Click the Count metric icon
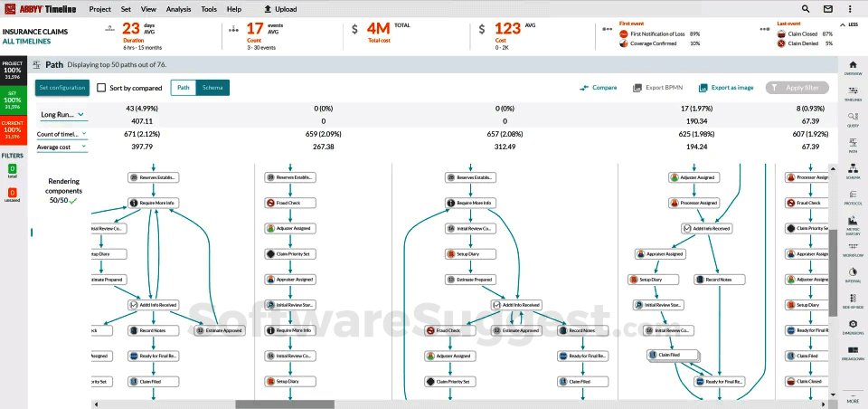Viewport: 868px width, 409px height. tap(233, 29)
